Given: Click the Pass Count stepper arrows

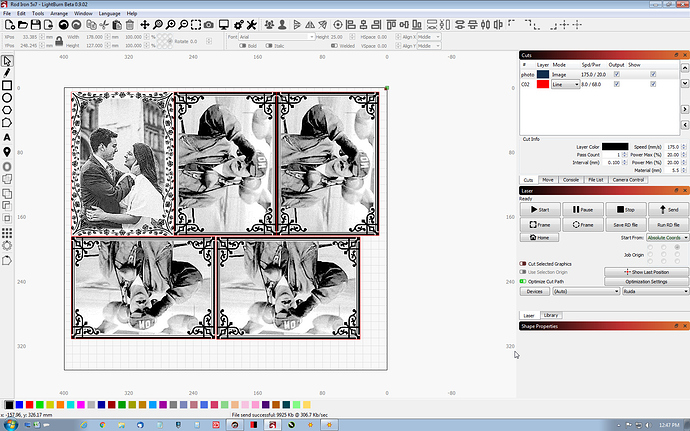Looking at the screenshot, I should (x=624, y=155).
